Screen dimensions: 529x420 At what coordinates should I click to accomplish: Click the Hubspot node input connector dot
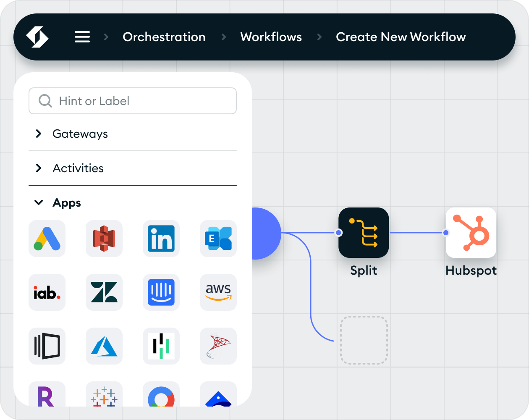[446, 233]
